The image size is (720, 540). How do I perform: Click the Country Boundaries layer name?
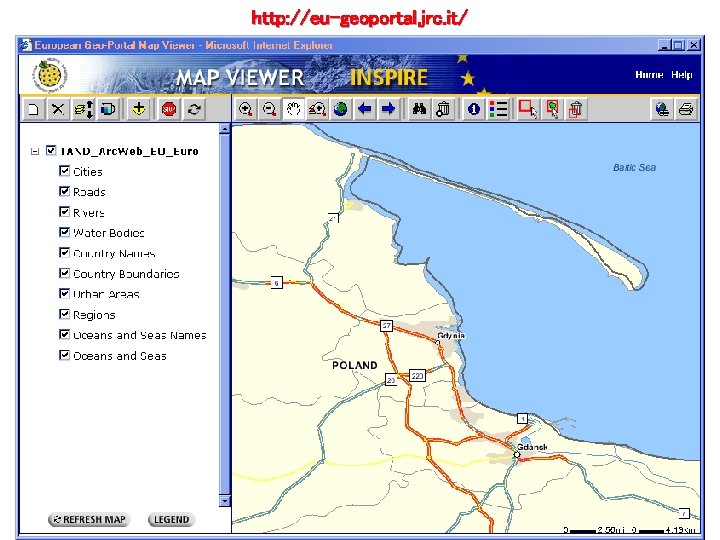[126, 274]
